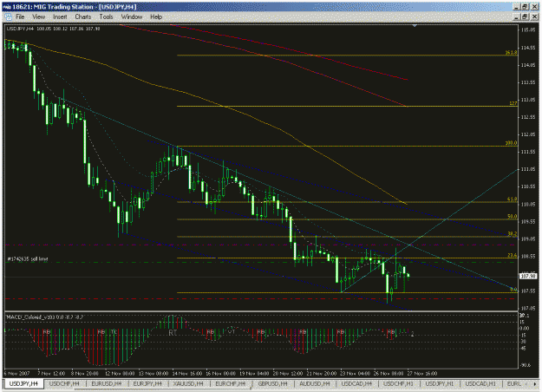The image size is (542, 392).
Task: Click the 27 Nov 16:00 time axis label
Action: (422, 374)
